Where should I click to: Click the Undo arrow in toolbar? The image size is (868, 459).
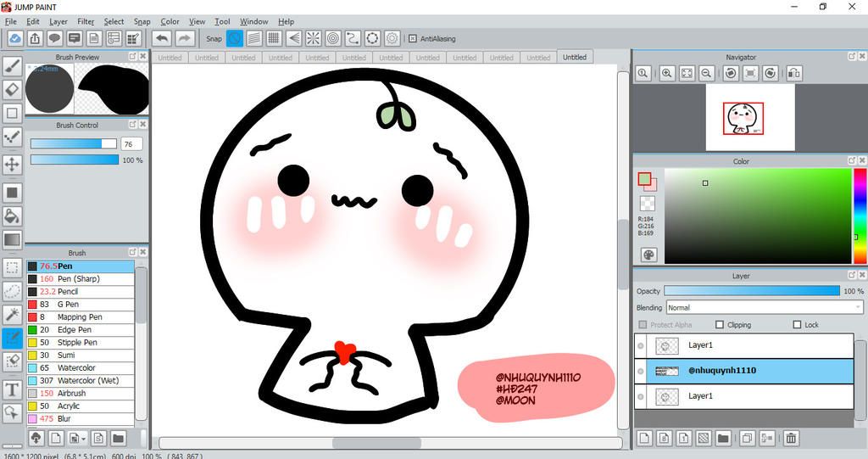[162, 39]
